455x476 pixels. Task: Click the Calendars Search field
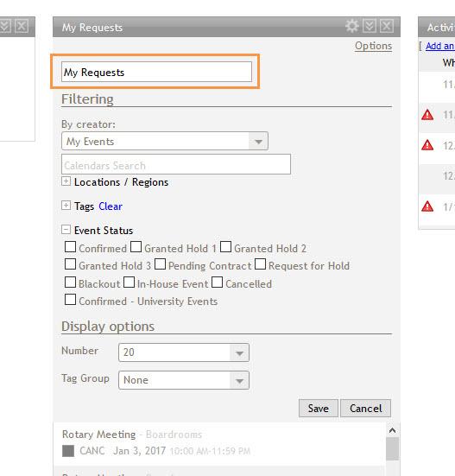[176, 164]
